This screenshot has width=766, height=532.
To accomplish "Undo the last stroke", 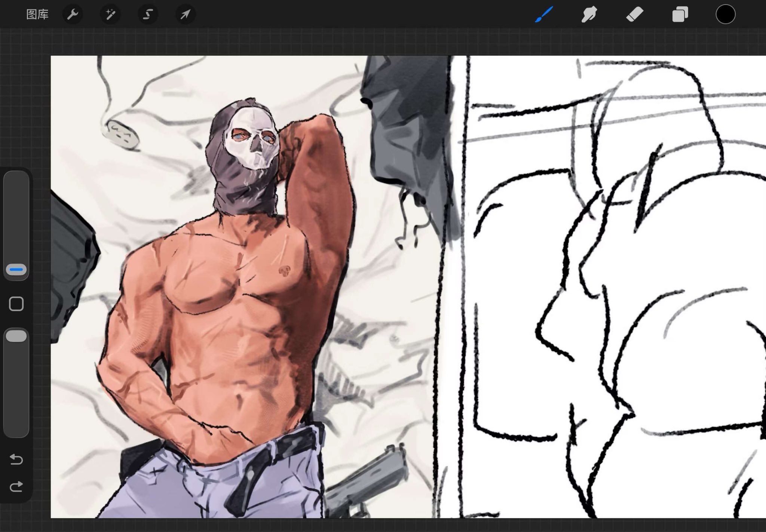I will pyautogui.click(x=16, y=459).
